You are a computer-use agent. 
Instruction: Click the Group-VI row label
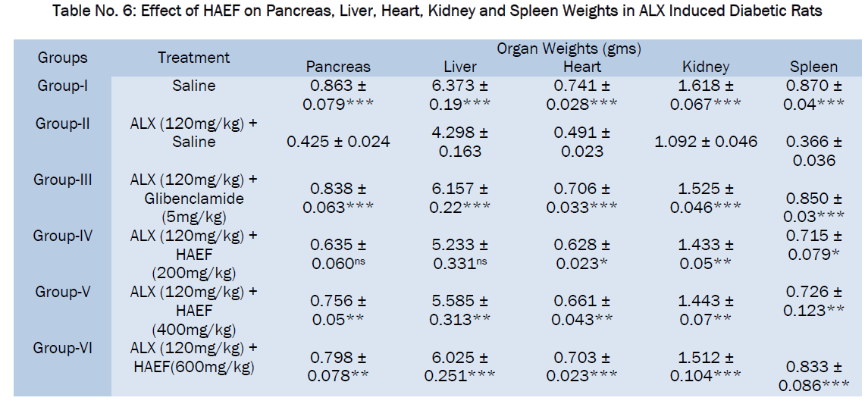(62, 348)
